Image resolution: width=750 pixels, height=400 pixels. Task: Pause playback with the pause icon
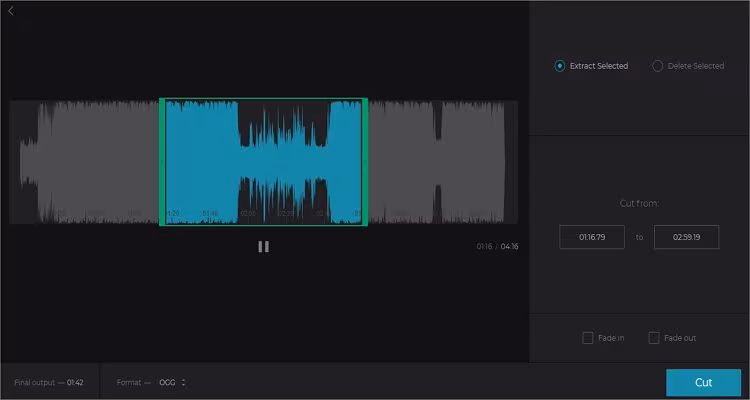click(264, 246)
